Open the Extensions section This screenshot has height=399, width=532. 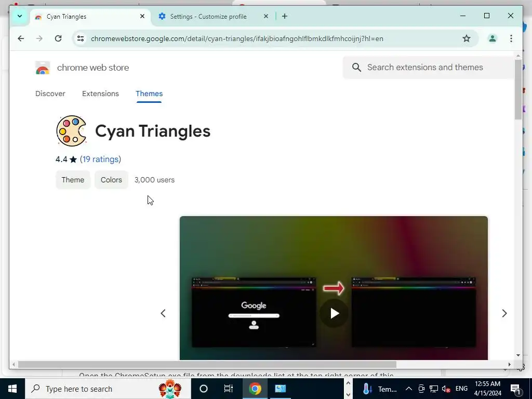pos(100,94)
